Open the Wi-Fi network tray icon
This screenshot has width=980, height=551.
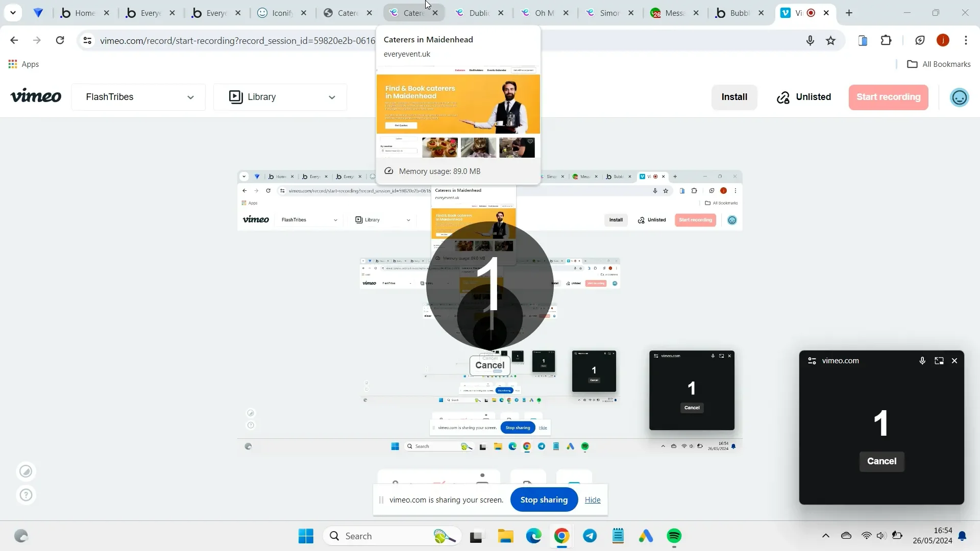coord(866,536)
